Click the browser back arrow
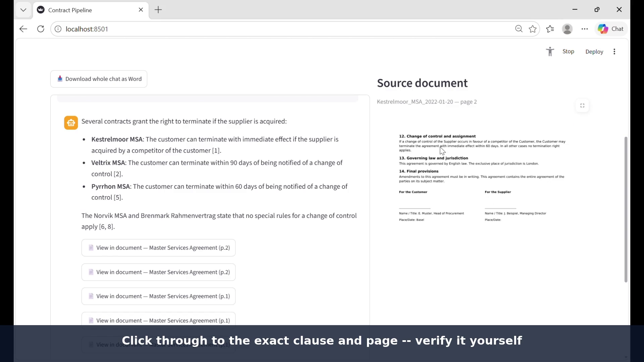 pyautogui.click(x=23, y=29)
